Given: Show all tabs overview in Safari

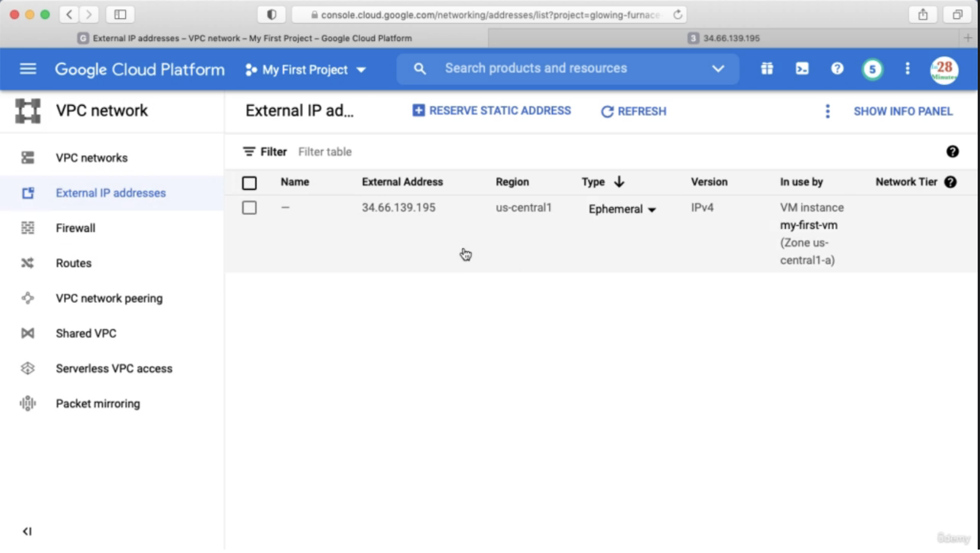Looking at the screenshot, I should (x=958, y=15).
